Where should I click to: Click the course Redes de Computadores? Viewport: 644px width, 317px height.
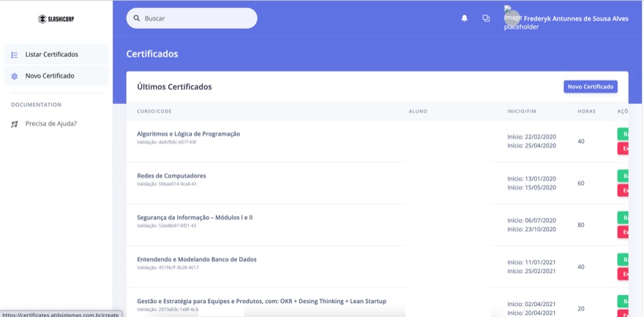click(171, 176)
